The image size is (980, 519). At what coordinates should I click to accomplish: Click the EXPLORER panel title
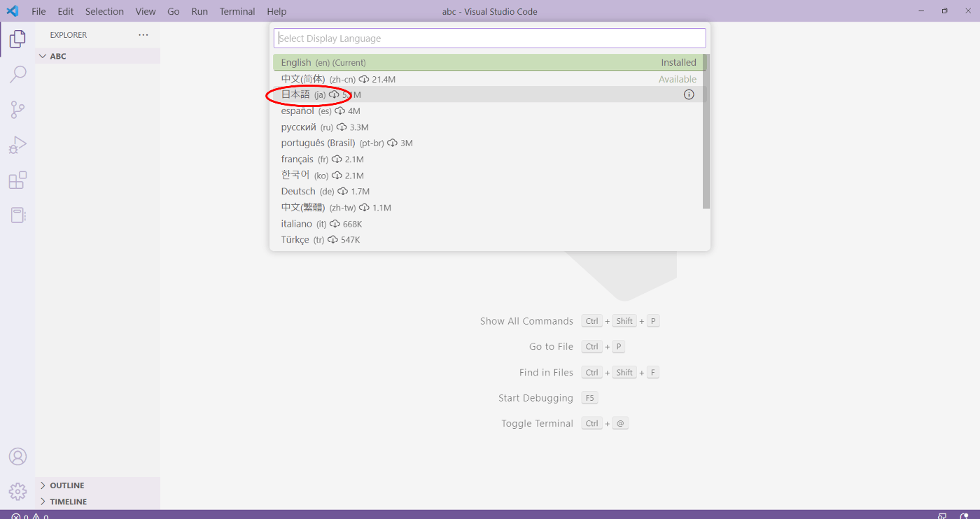(69, 35)
